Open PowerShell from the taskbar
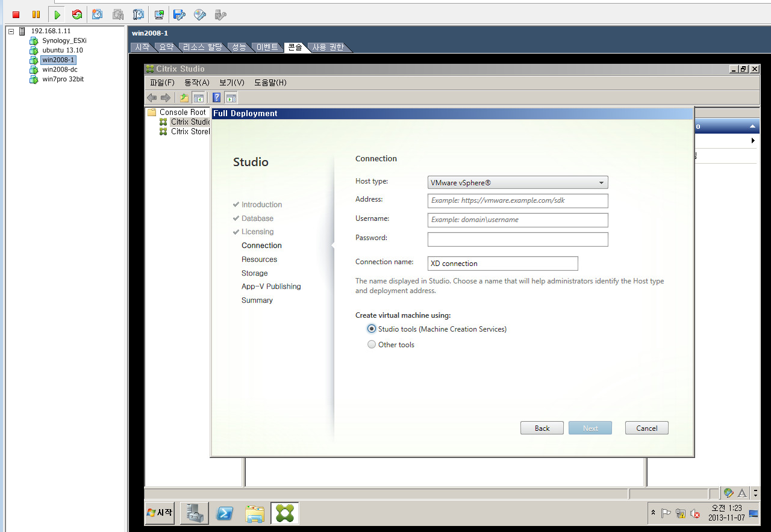The image size is (771, 532). click(x=225, y=513)
